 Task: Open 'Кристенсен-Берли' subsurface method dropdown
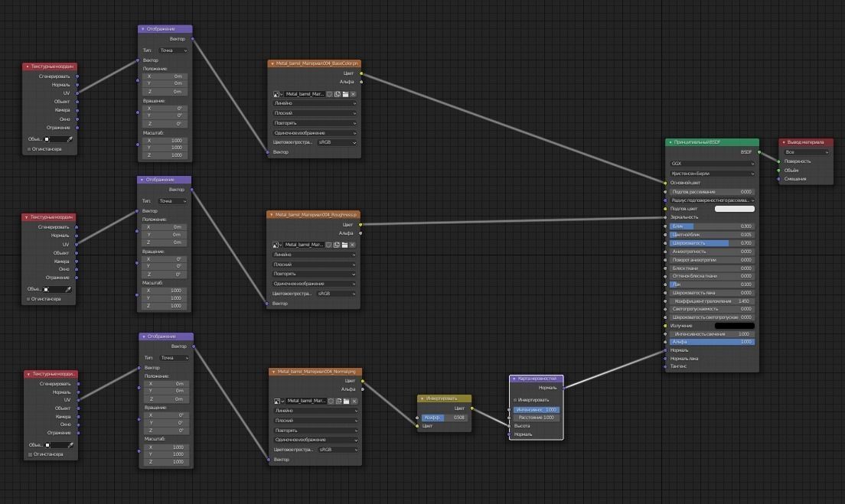pos(712,174)
